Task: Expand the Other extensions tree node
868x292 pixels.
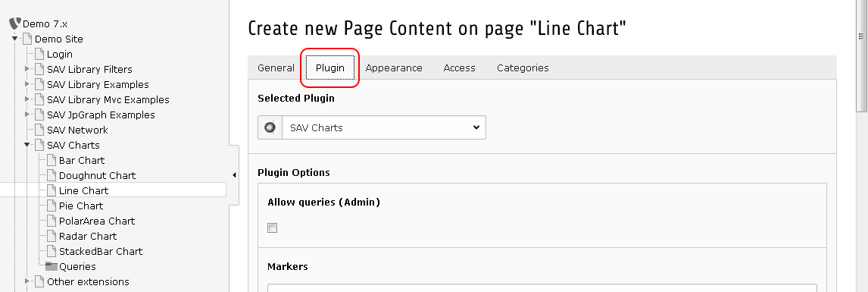Action: 27,281
